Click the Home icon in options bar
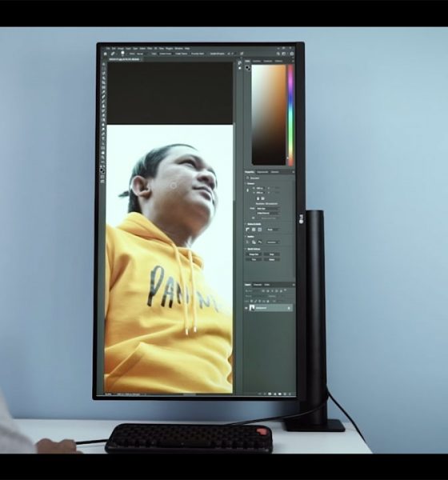The width and height of the screenshot is (448, 480). pos(106,54)
